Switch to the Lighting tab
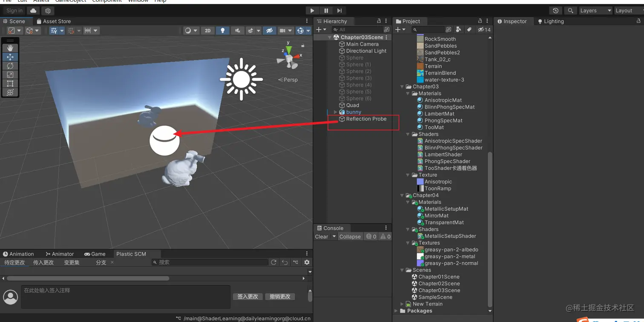 click(x=551, y=21)
